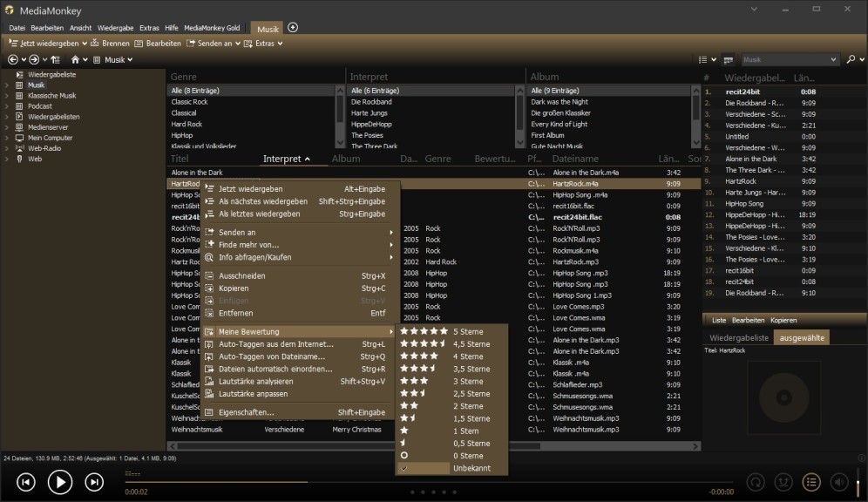Toggle repeat playback in the player bar
The height and width of the screenshot is (502, 868).
pyautogui.click(x=757, y=482)
